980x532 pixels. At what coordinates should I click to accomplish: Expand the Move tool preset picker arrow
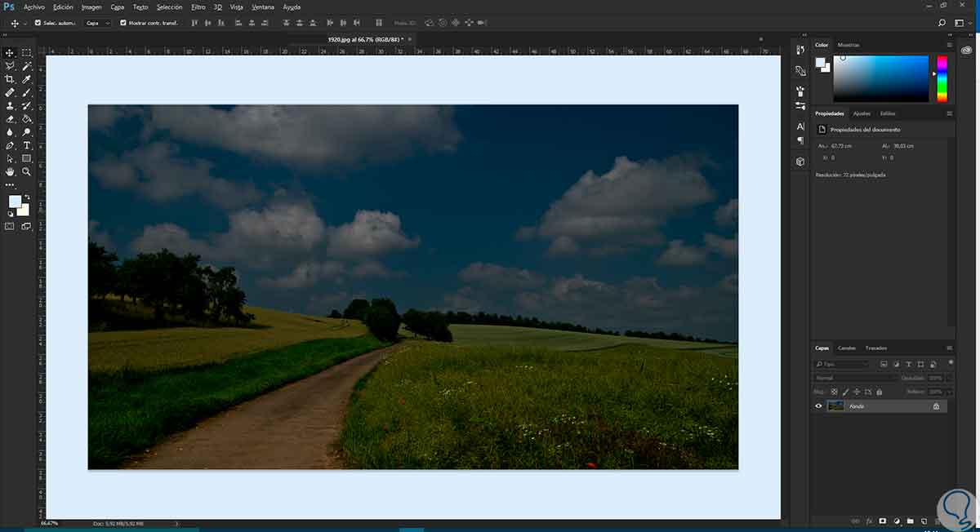tap(25, 23)
